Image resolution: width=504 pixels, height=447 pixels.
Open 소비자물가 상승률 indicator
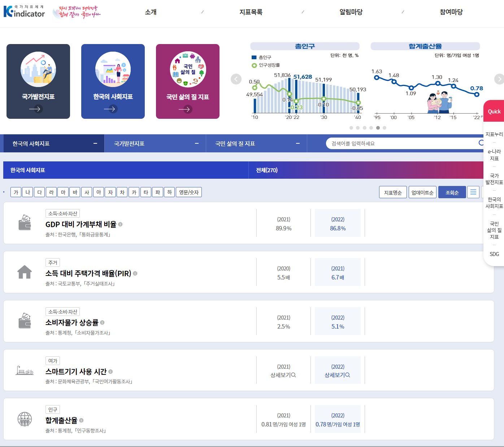click(x=72, y=322)
